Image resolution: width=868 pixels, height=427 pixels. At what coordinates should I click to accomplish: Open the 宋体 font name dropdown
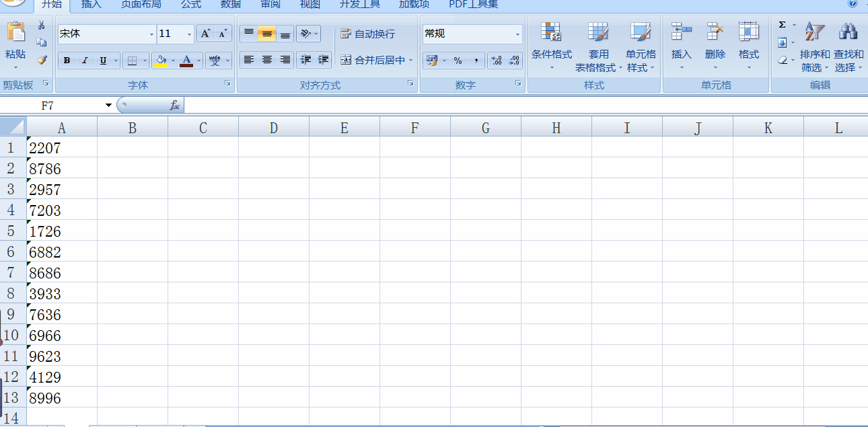coord(151,34)
